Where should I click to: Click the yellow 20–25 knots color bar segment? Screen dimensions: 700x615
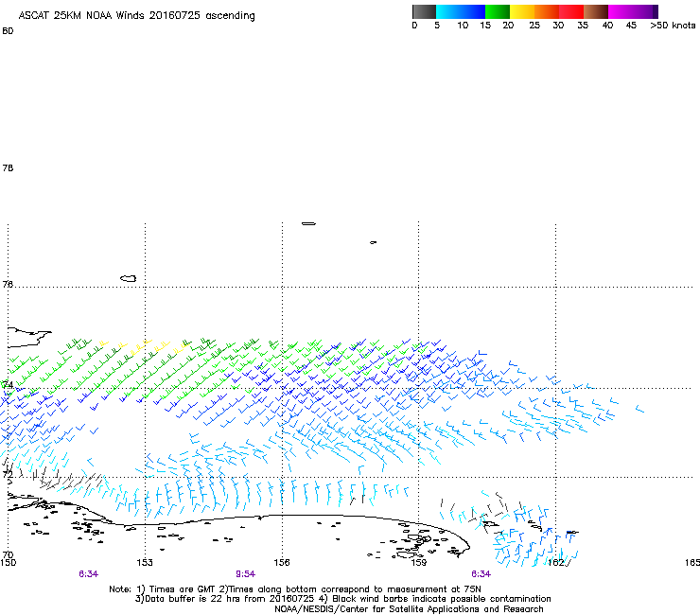pyautogui.click(x=522, y=11)
